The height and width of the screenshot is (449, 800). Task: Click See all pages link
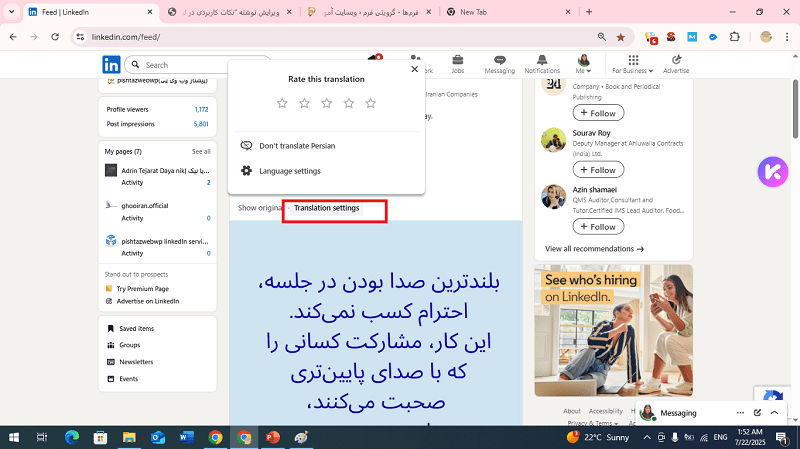coord(201,152)
